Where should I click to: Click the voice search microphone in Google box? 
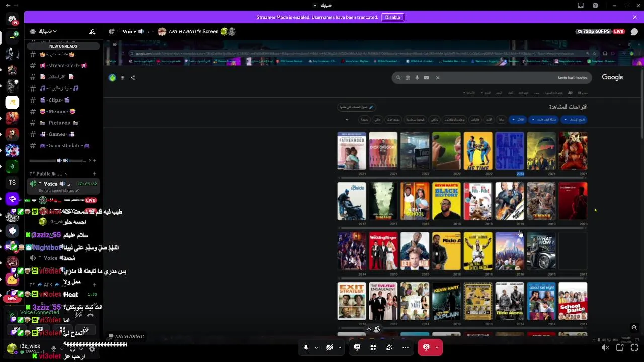tap(417, 78)
